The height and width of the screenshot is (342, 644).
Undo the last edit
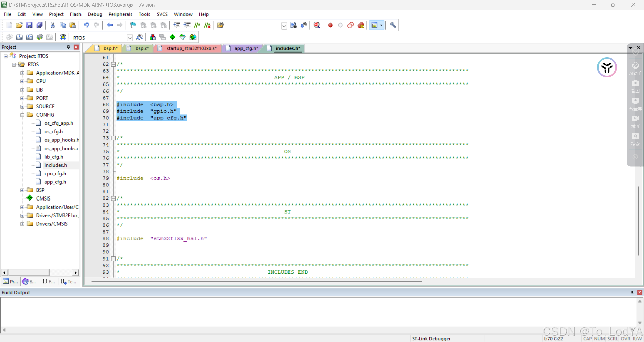coord(86,25)
